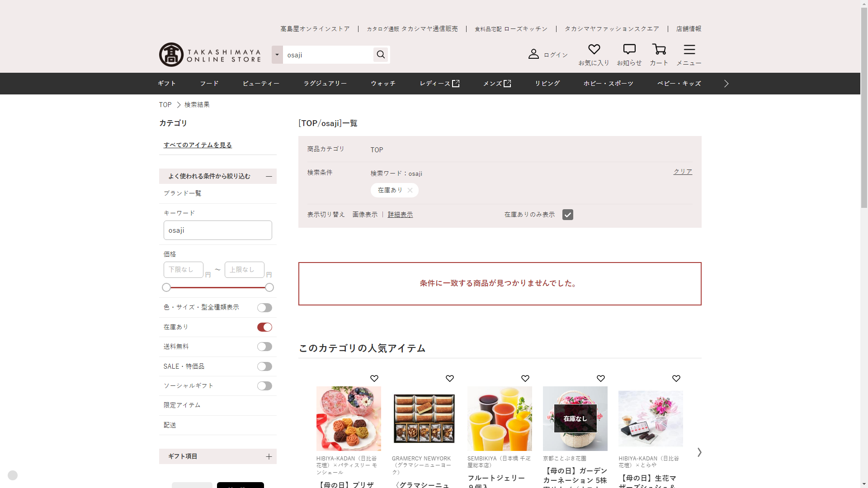
Task: Open the search category dropdown arrow
Action: click(x=277, y=55)
